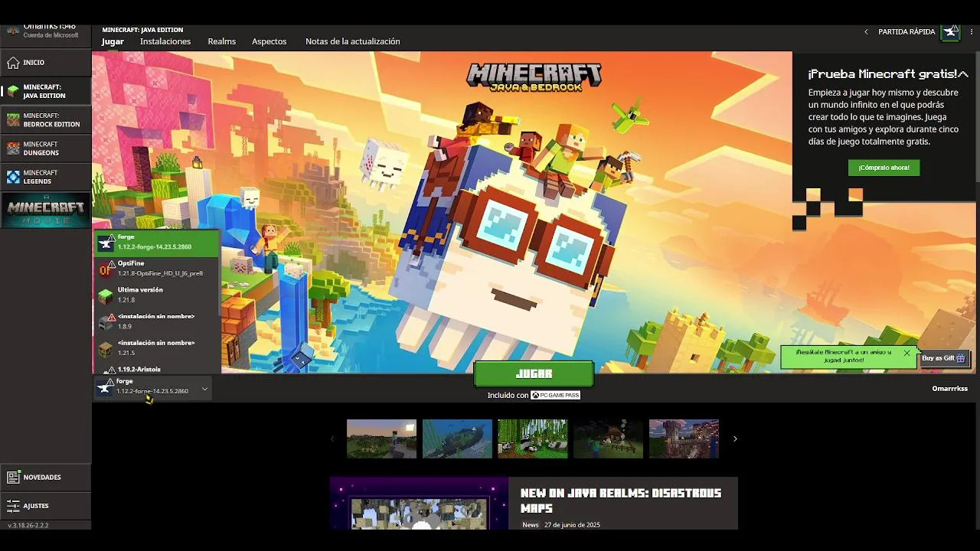Open Notas de la actualización tab
Image resolution: width=980 pixels, height=551 pixels.
352,41
